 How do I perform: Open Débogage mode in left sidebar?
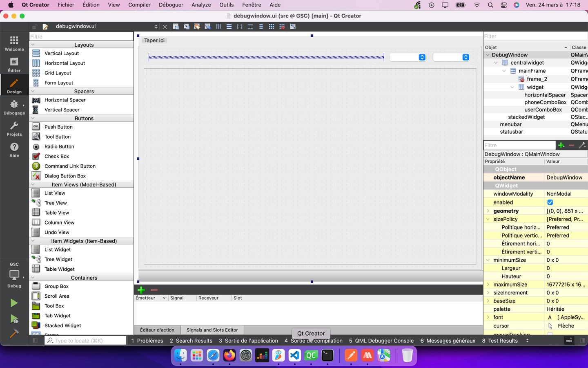[x=14, y=107]
